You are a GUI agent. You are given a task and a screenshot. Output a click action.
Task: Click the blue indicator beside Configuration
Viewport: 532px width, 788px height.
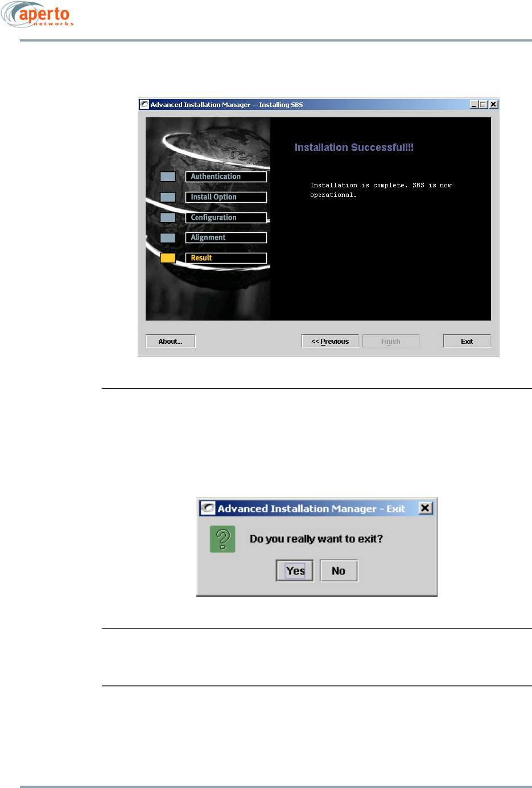(168, 217)
